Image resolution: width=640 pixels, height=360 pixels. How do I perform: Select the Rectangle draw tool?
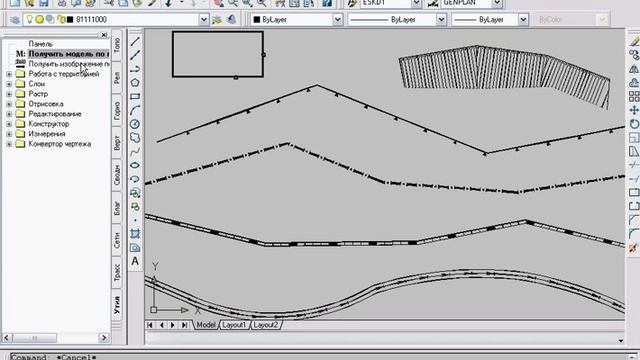[135, 96]
